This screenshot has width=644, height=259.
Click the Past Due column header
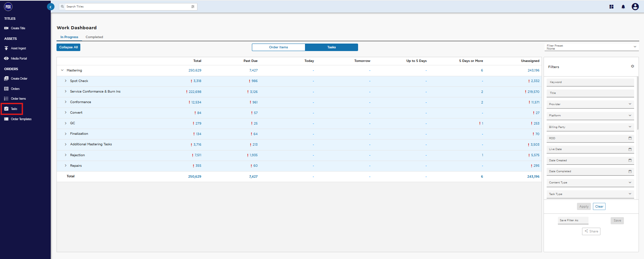click(x=251, y=61)
